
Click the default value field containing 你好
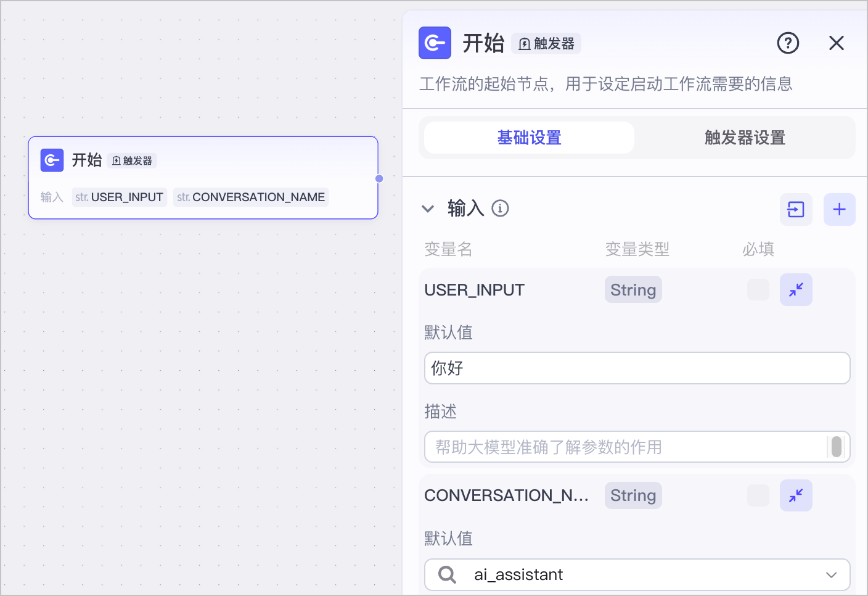[637, 368]
